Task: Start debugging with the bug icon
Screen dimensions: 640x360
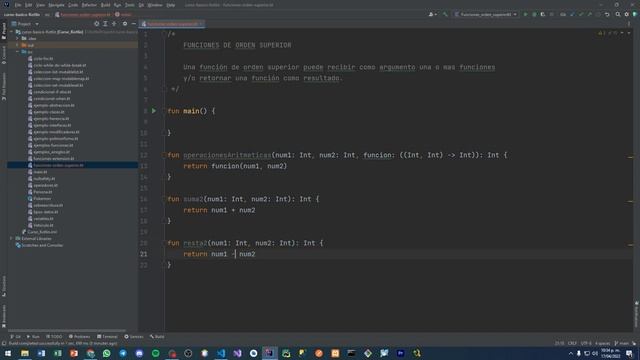Action: 534,14
